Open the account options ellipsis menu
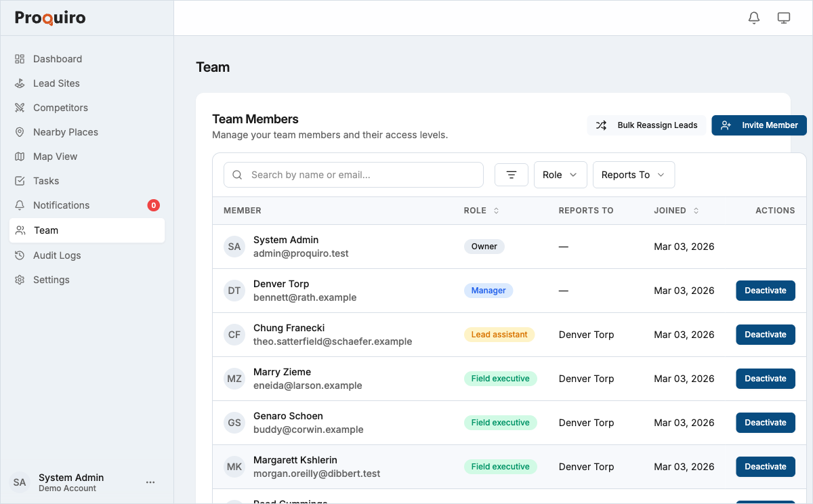This screenshot has height=504, width=813. click(x=150, y=482)
